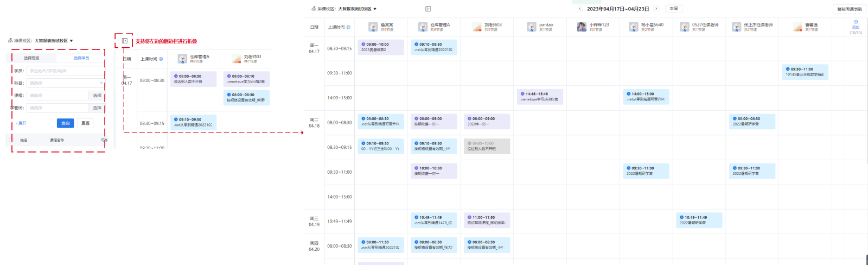
Task: Open 14:46~15:46 lesson card under pantao
Action: tap(540, 97)
